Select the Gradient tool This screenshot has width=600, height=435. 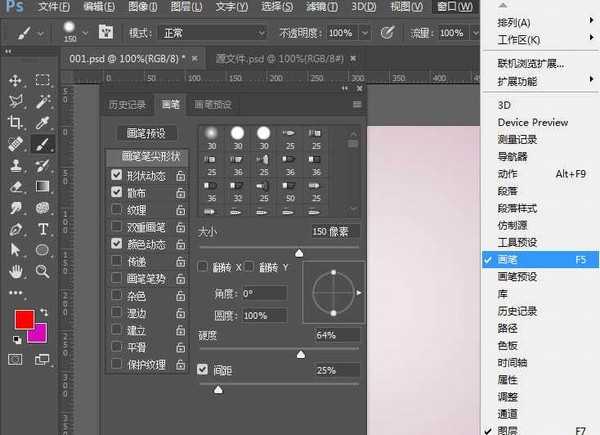tap(42, 187)
